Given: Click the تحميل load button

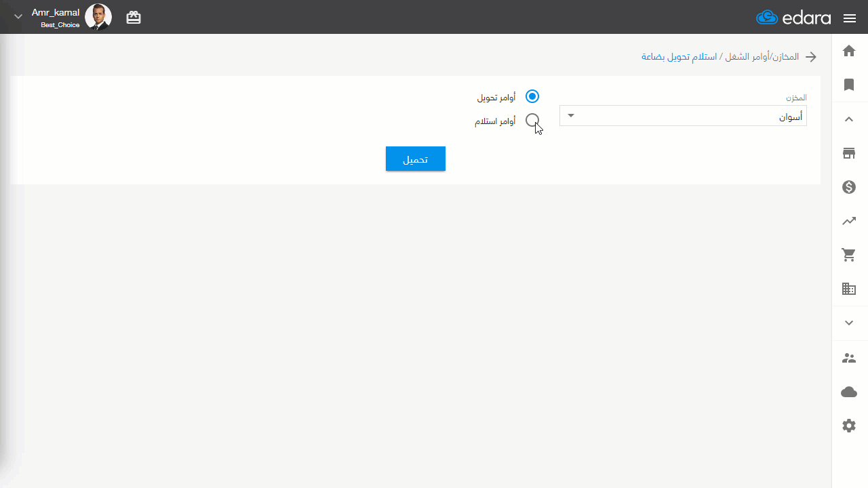Looking at the screenshot, I should [x=416, y=159].
